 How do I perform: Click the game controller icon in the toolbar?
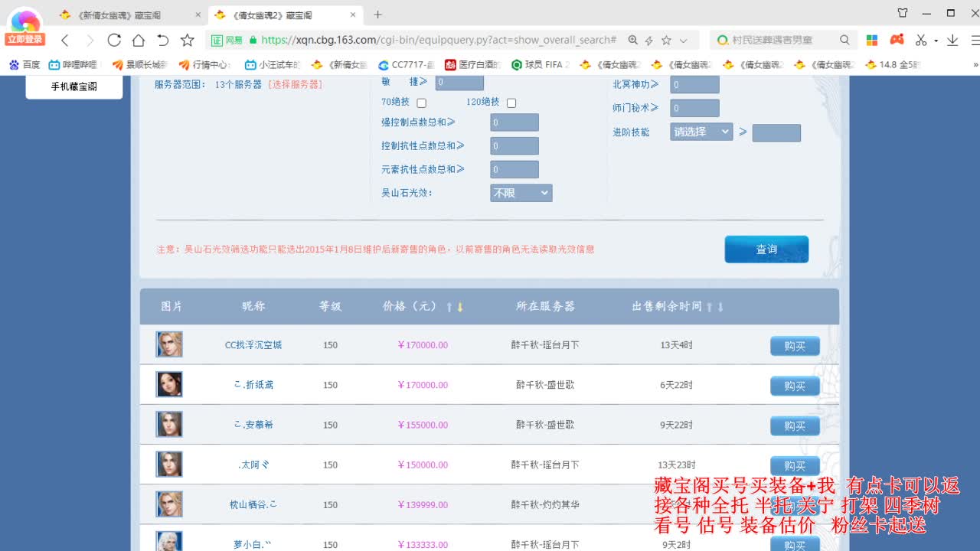pos(897,39)
